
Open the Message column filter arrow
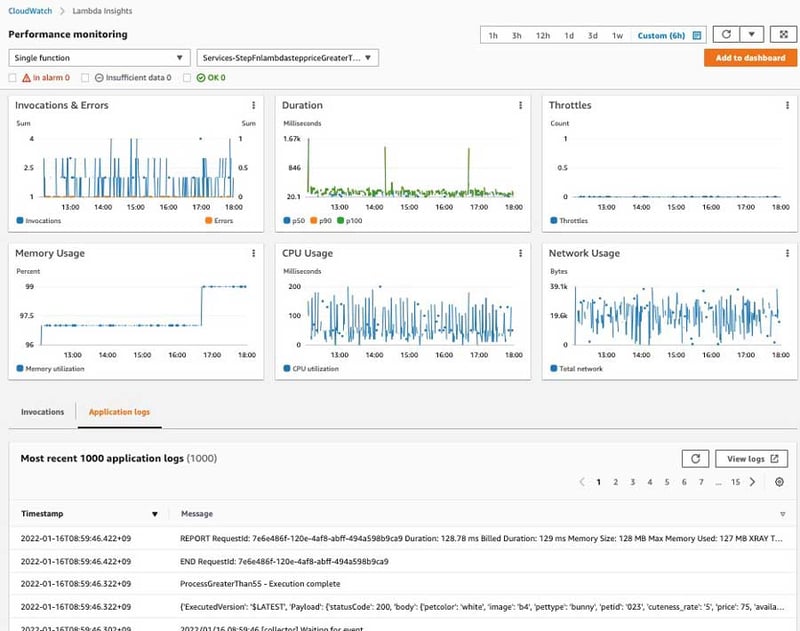pyautogui.click(x=783, y=514)
